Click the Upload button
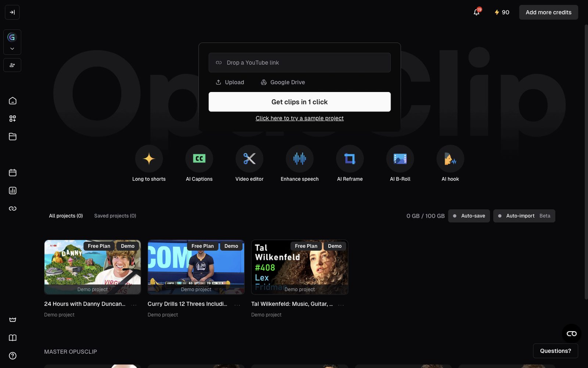 (230, 82)
